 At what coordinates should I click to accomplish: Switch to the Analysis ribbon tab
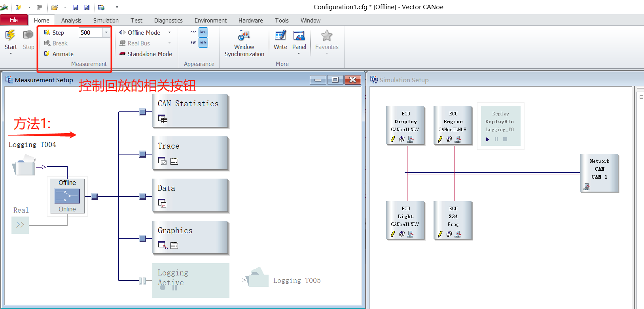point(71,20)
